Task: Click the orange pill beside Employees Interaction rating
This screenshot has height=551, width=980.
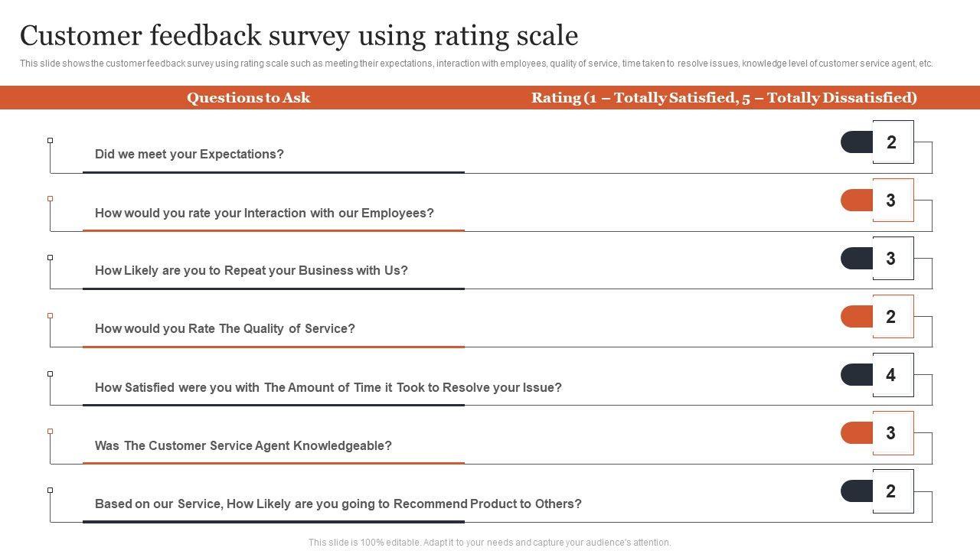Action: 857,201
